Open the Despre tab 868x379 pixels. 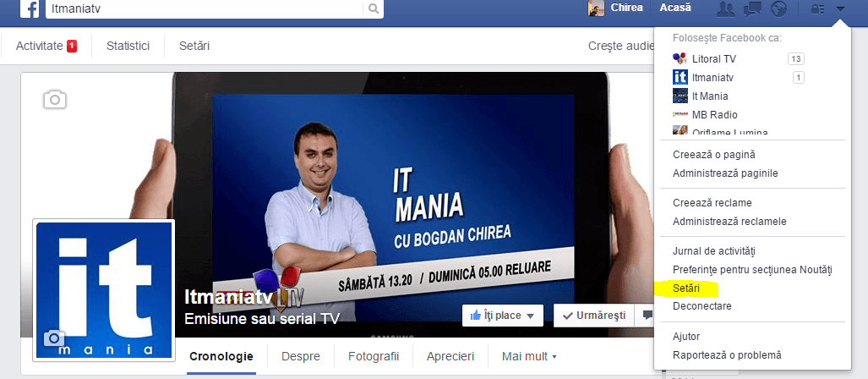pos(300,356)
